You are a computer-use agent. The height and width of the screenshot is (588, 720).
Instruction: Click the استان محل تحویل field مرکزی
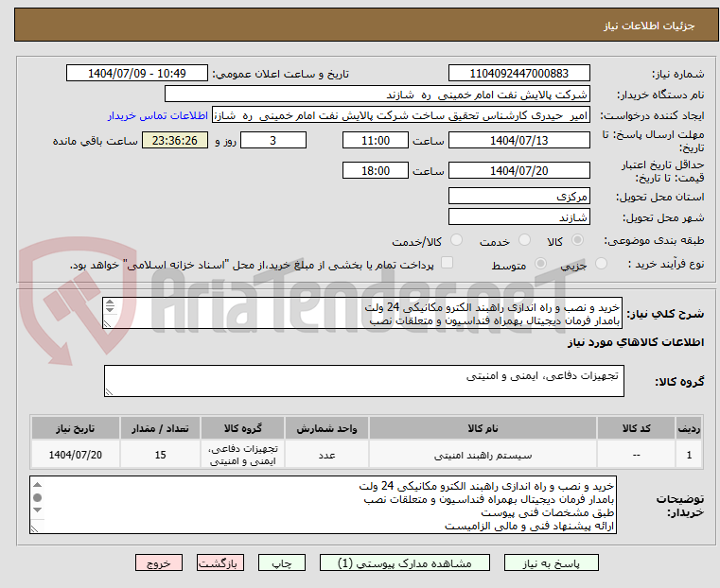tap(518, 197)
